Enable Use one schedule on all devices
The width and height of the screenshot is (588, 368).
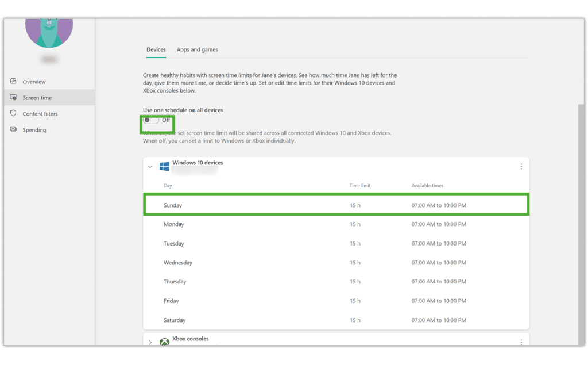click(149, 121)
